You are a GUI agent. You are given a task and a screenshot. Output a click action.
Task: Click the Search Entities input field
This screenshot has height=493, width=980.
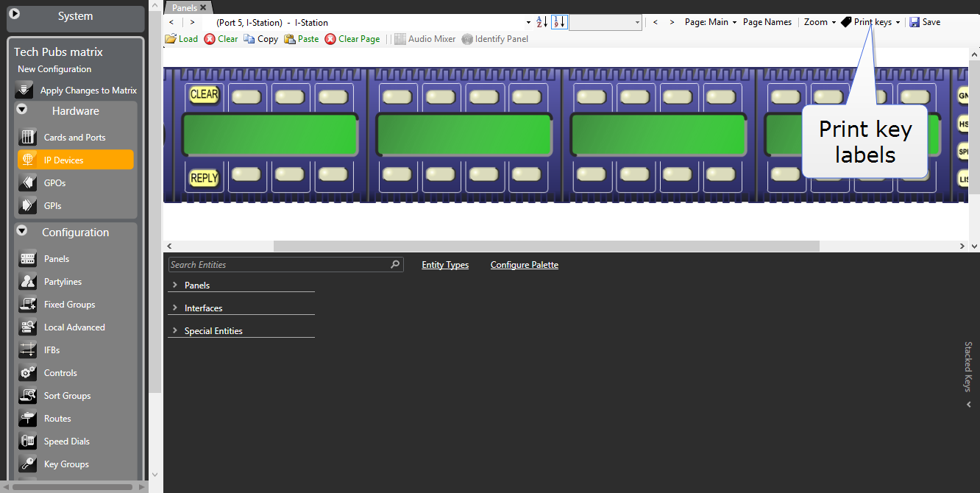click(278, 265)
